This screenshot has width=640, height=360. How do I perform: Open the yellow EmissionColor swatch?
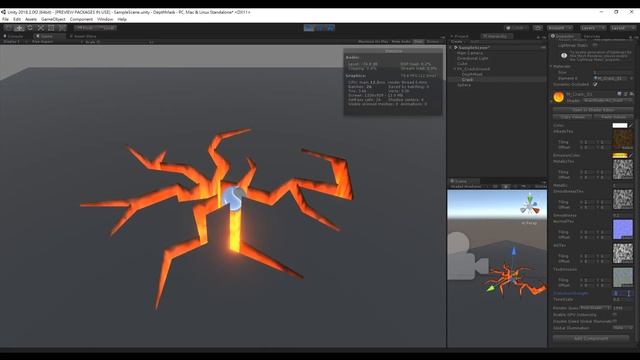[x=620, y=156]
